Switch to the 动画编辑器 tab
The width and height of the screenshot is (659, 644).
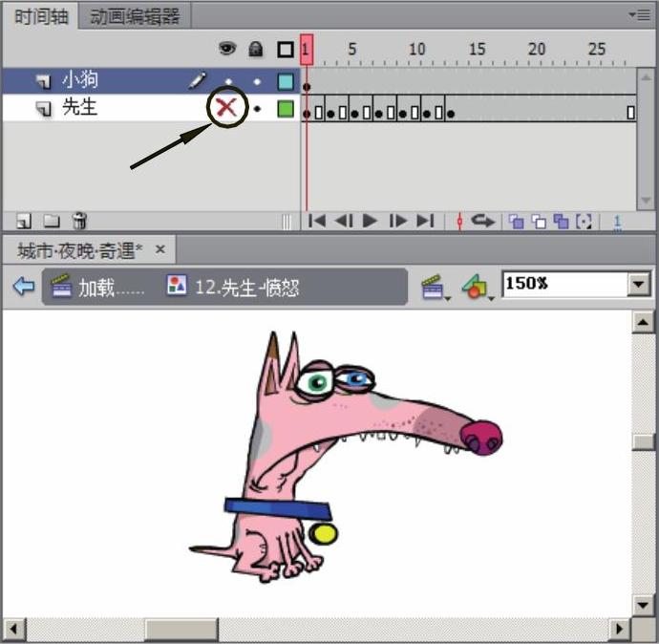pyautogui.click(x=135, y=17)
